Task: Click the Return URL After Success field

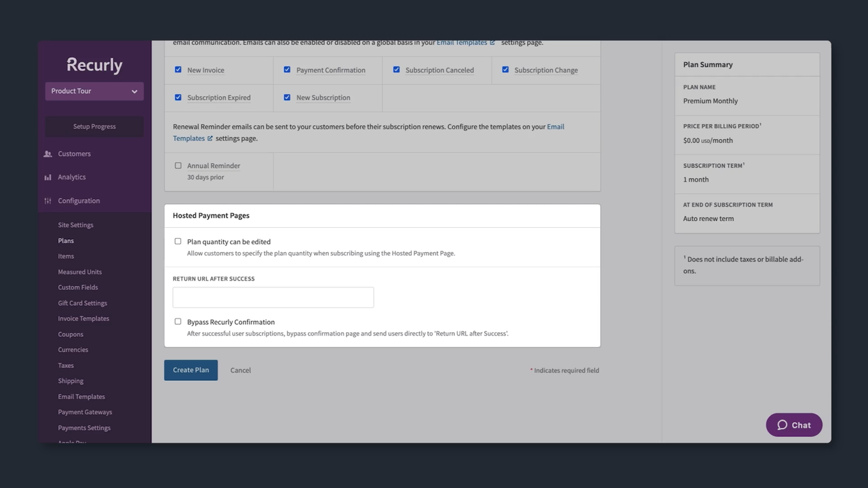Action: pyautogui.click(x=273, y=297)
